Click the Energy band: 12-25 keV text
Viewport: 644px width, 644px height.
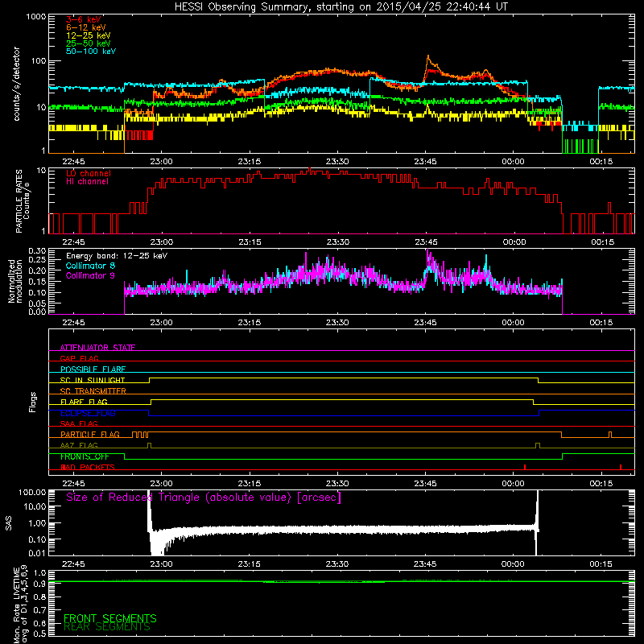[x=117, y=256]
